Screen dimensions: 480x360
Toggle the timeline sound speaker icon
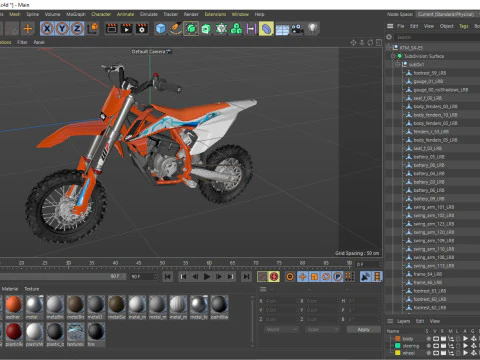pyautogui.click(x=366, y=276)
